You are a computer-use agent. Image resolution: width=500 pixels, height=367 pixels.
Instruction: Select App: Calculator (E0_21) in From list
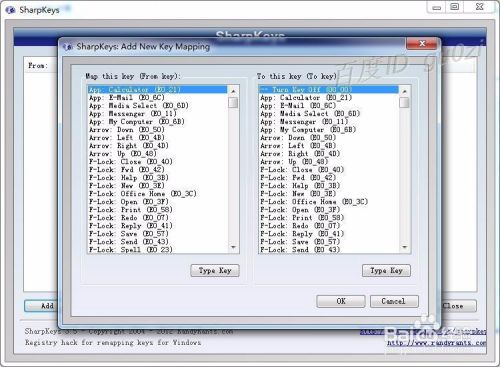click(158, 90)
